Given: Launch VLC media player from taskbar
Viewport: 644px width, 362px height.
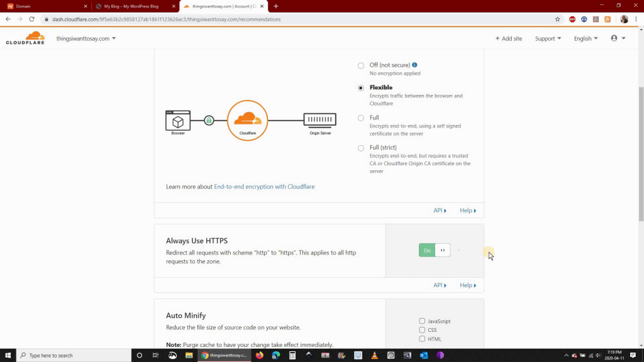Looking at the screenshot, I should coord(374,356).
